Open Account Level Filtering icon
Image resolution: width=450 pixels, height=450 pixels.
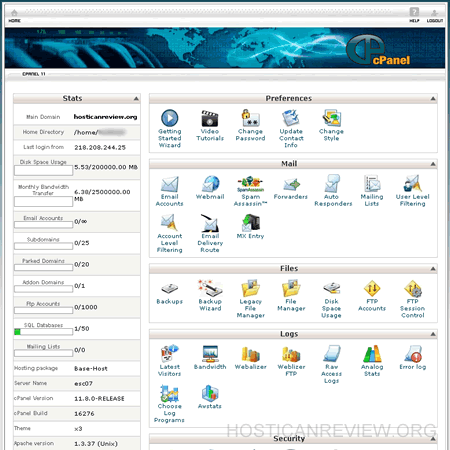click(x=170, y=223)
